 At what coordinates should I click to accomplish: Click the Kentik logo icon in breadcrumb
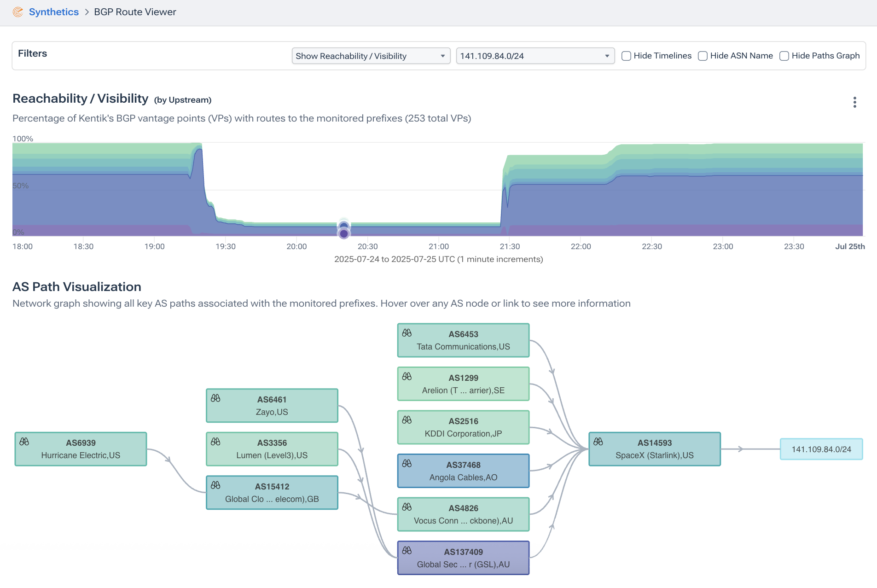18,12
